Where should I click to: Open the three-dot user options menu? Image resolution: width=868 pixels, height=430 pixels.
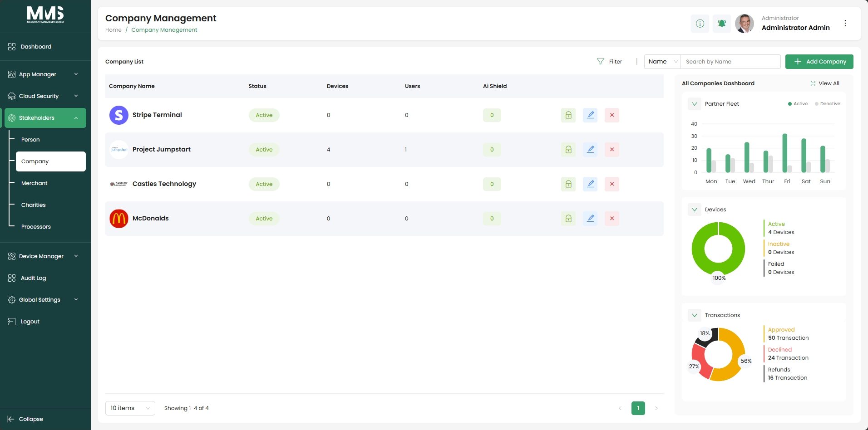click(845, 23)
